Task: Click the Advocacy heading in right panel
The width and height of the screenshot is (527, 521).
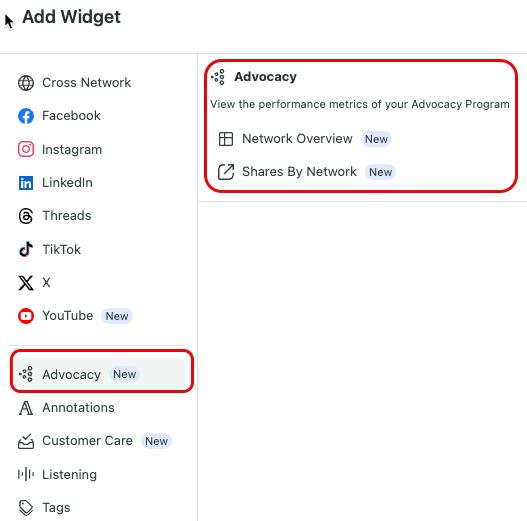Action: (266, 77)
